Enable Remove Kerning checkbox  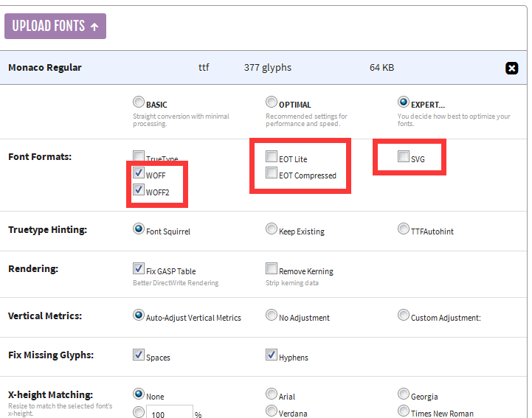click(x=272, y=270)
